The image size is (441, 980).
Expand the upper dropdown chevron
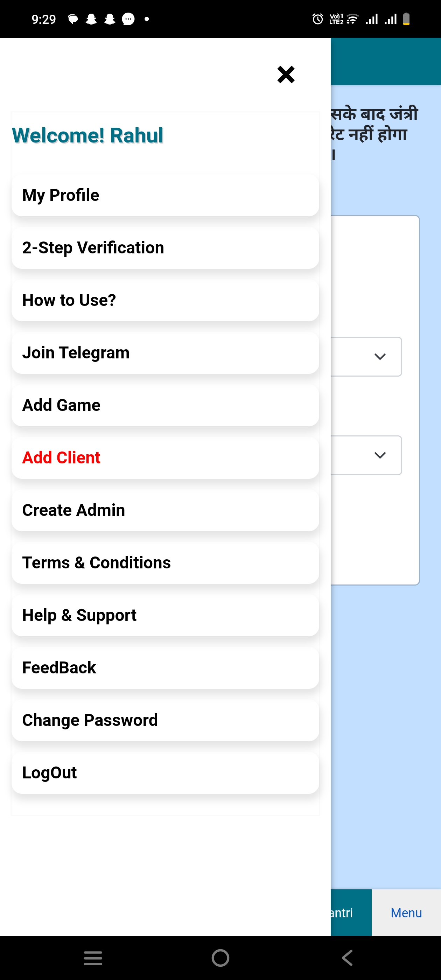[380, 356]
